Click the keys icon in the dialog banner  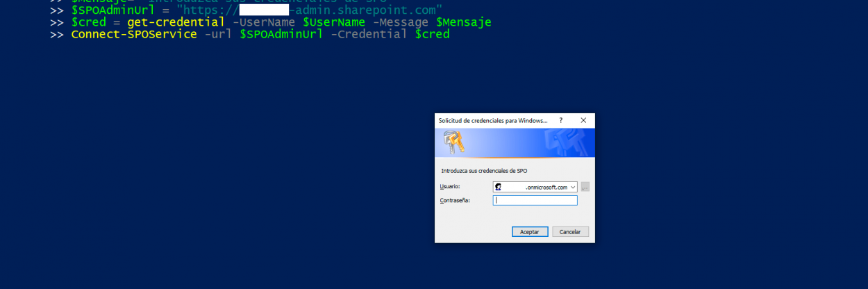point(454,142)
